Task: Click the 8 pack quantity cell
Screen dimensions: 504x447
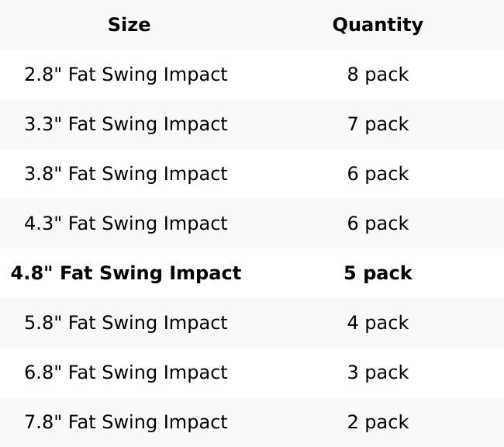Action: tap(378, 74)
